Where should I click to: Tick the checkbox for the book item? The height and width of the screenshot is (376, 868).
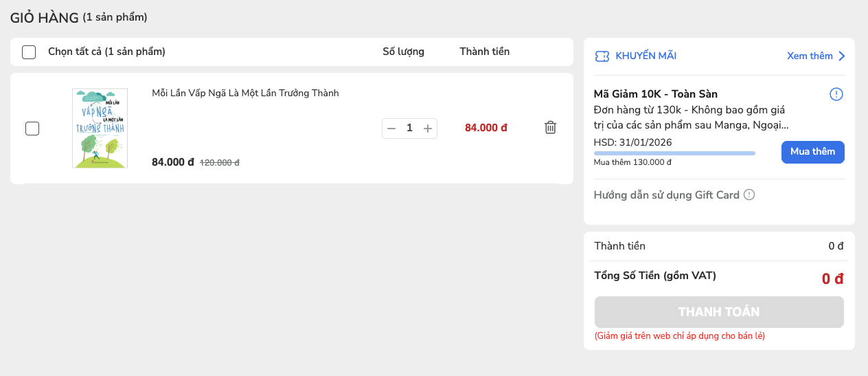point(32,129)
